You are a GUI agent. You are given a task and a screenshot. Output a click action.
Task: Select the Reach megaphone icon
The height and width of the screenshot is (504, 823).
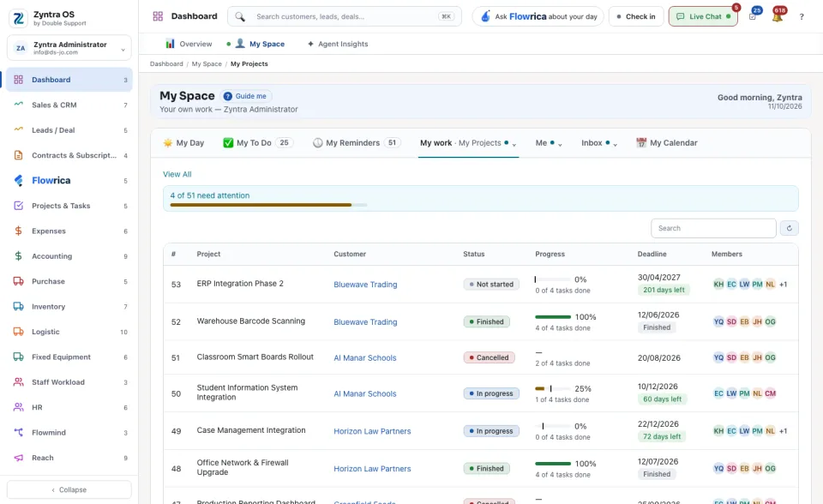coord(18,457)
